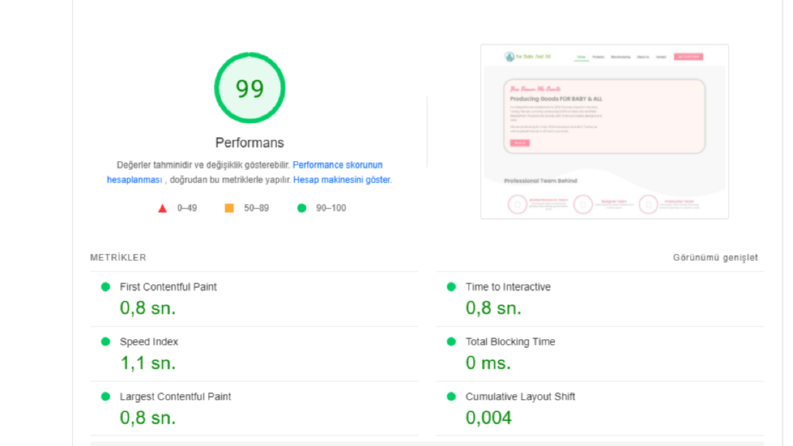
Task: Open the Performance skorunun hesaplanması link
Action: pos(337,165)
